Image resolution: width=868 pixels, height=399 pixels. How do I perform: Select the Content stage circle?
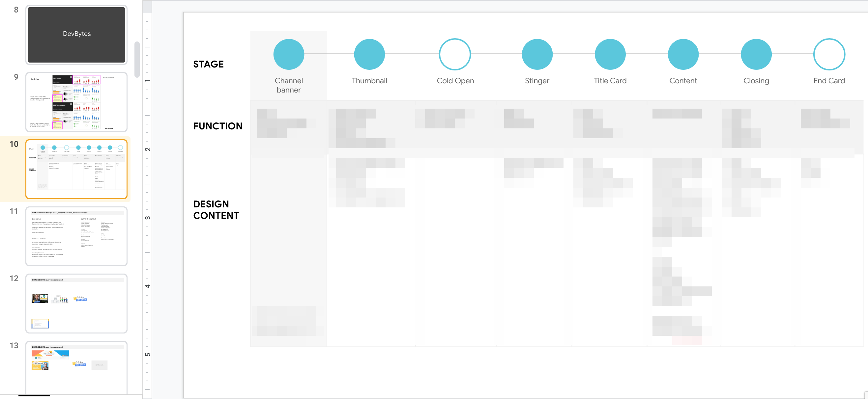pyautogui.click(x=683, y=54)
